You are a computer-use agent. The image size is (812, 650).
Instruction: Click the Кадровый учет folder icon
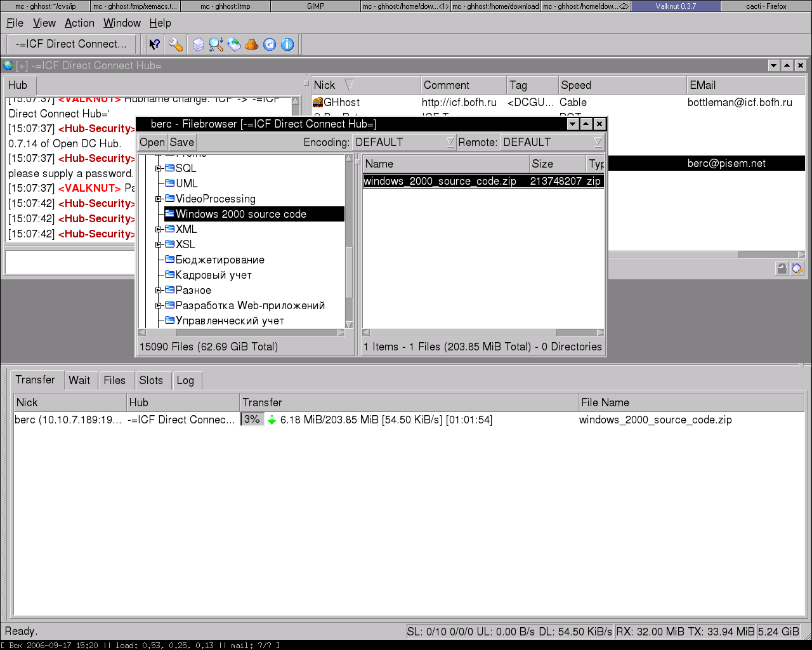[169, 275]
